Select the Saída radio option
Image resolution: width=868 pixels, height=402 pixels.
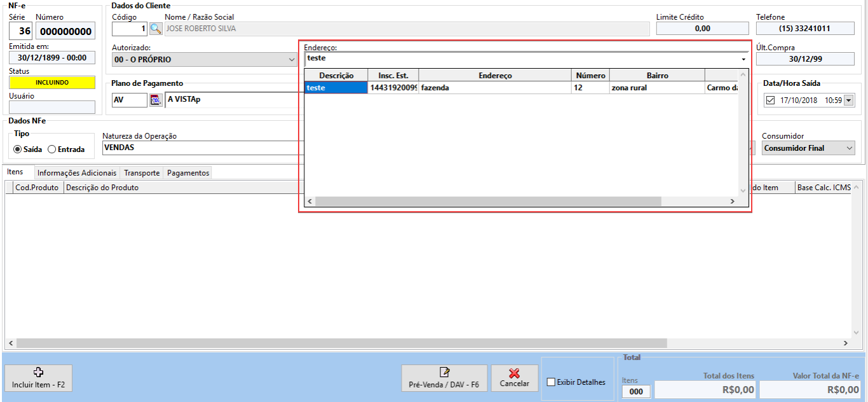(x=18, y=149)
